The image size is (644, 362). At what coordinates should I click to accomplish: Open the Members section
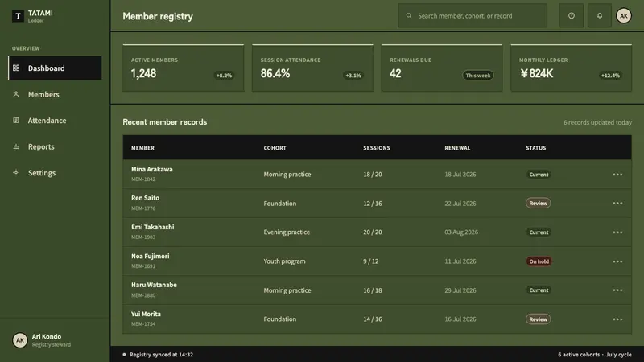click(x=55, y=94)
